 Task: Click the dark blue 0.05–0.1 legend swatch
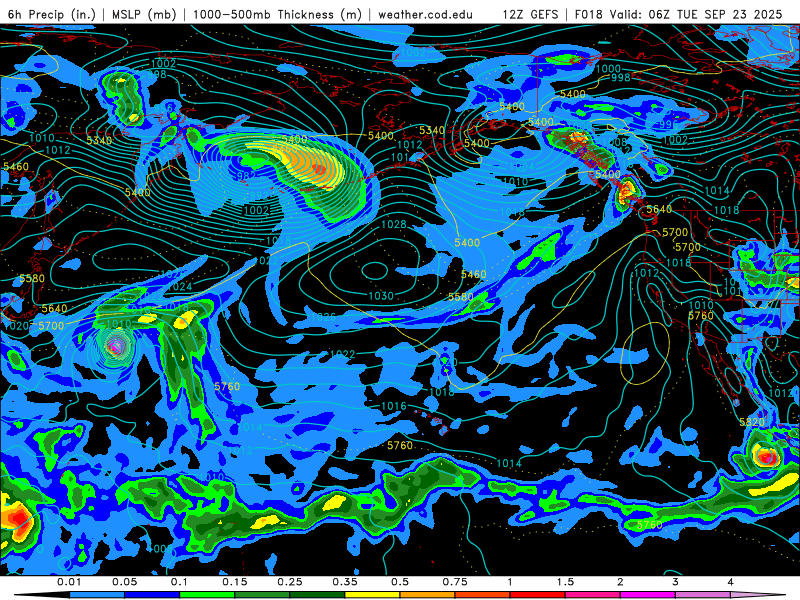[152, 595]
